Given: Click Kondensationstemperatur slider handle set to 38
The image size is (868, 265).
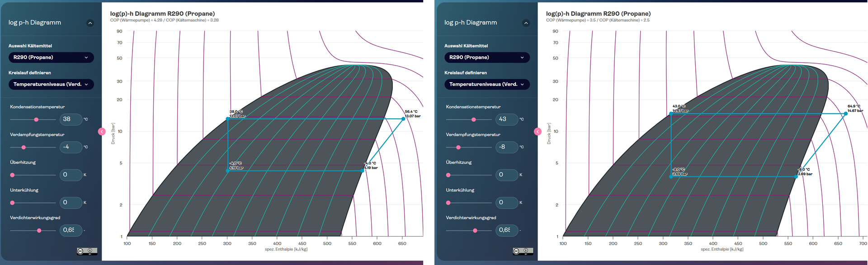Looking at the screenshot, I should pyautogui.click(x=36, y=120).
